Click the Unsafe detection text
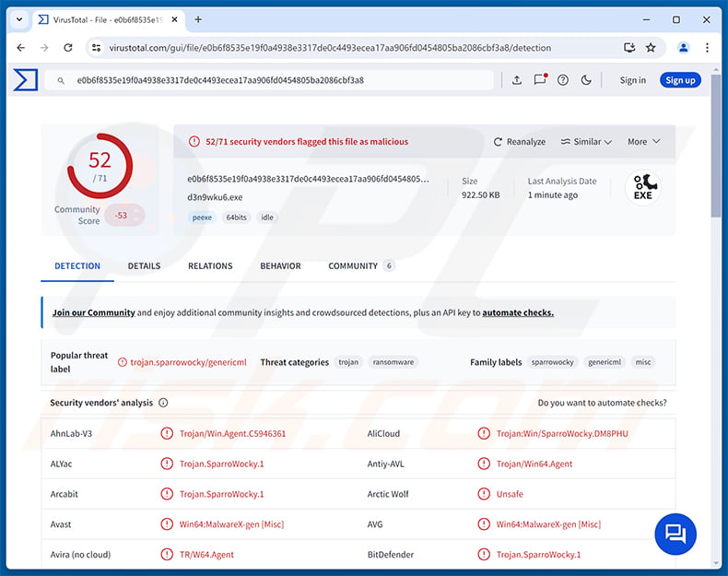 pyautogui.click(x=510, y=494)
